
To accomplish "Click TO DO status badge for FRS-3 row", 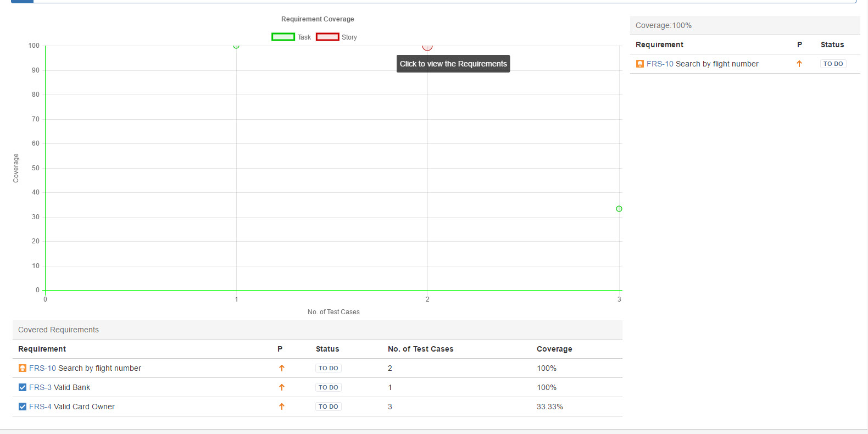I will coord(329,387).
